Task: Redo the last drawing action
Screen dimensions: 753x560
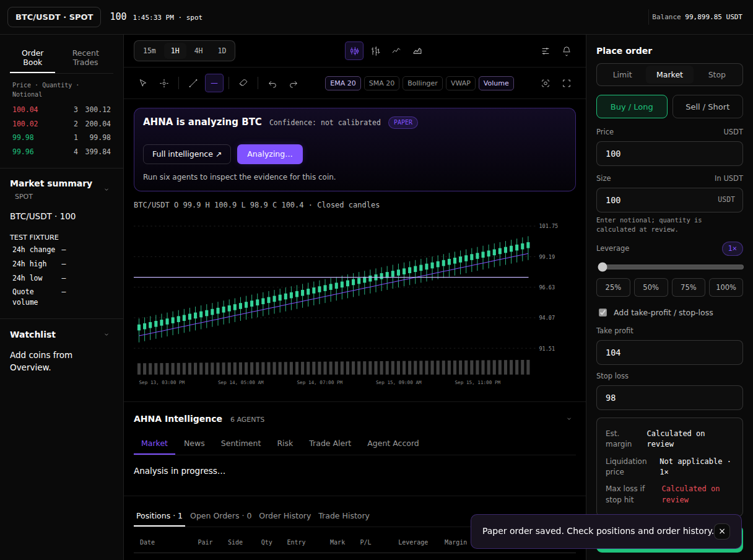Action: point(294,83)
